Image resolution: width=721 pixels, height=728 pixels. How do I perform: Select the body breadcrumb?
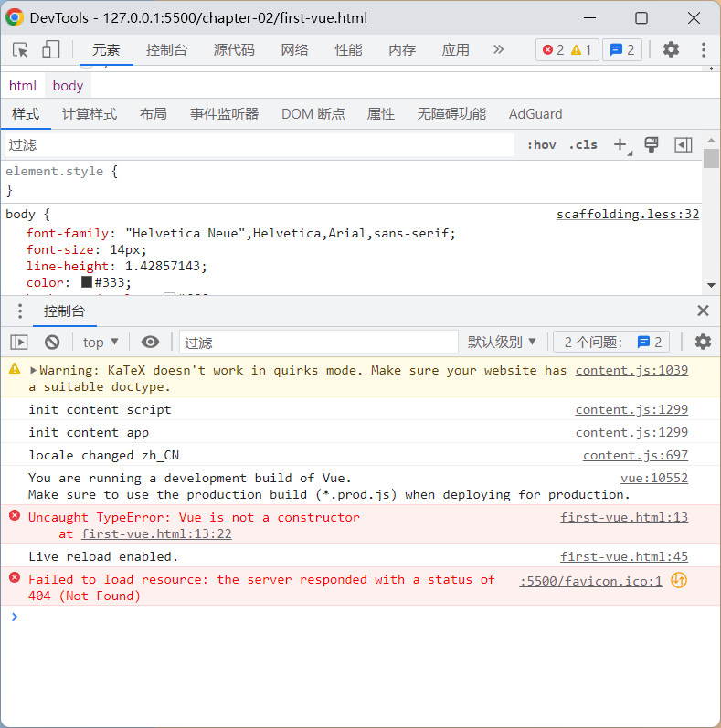click(x=68, y=86)
